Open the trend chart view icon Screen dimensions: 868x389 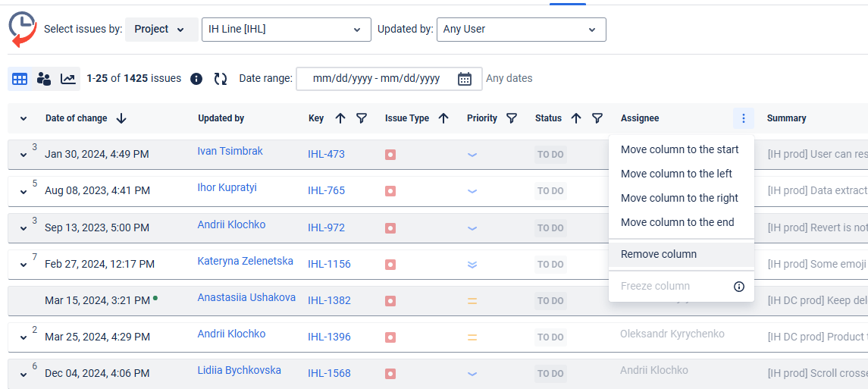(x=68, y=79)
